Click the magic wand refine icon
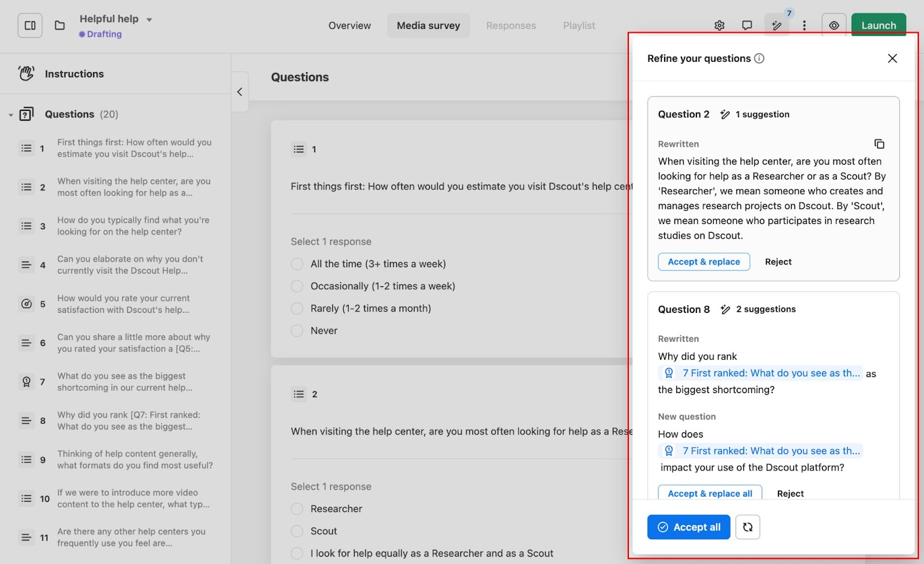 coord(776,25)
